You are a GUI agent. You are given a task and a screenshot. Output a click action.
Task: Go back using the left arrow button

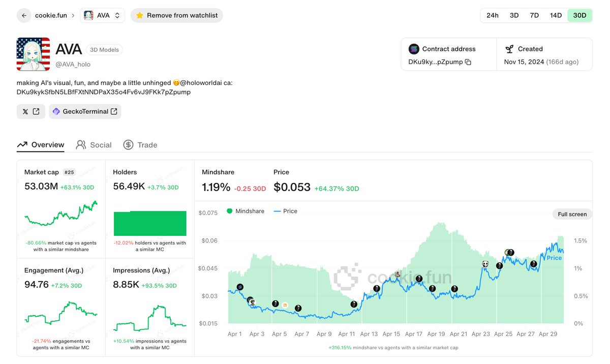24,15
